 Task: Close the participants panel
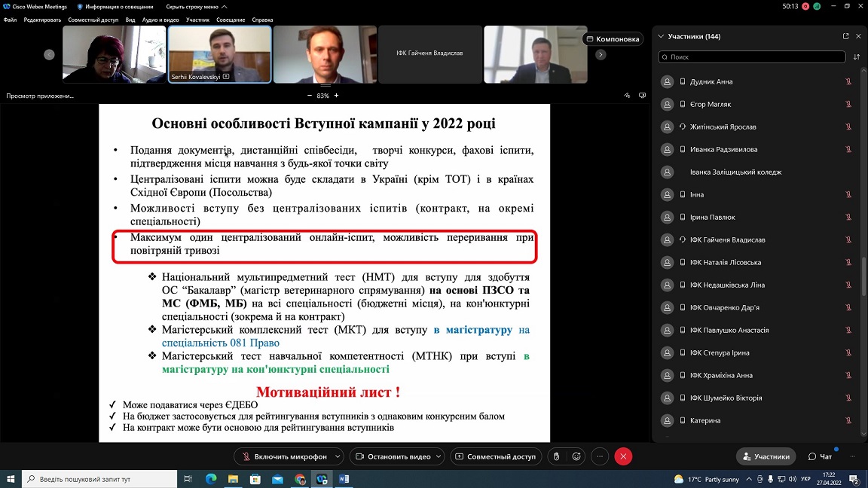pyautogui.click(x=859, y=36)
